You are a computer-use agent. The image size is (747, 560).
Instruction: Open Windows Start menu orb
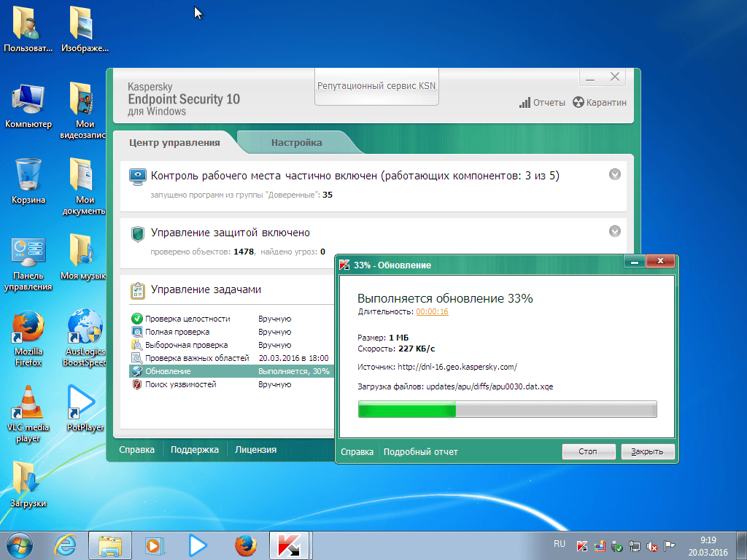coord(20,545)
